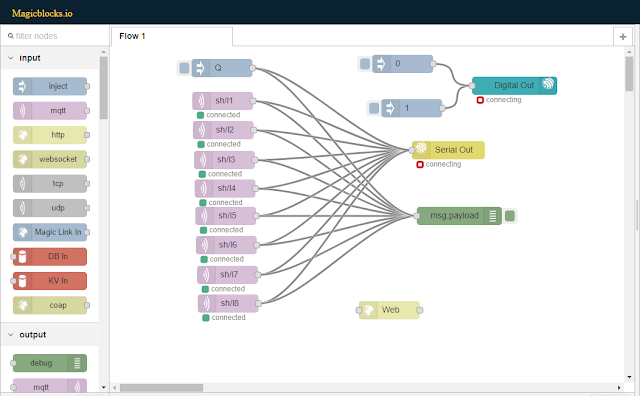The height and width of the screenshot is (396, 640).
Task: Select the Web node on canvas
Action: point(389,310)
